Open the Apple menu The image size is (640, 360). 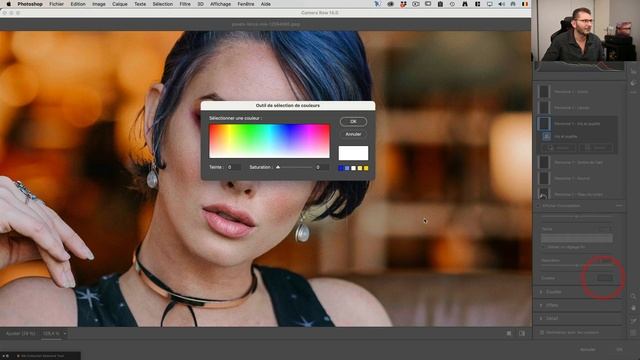tap(9, 4)
